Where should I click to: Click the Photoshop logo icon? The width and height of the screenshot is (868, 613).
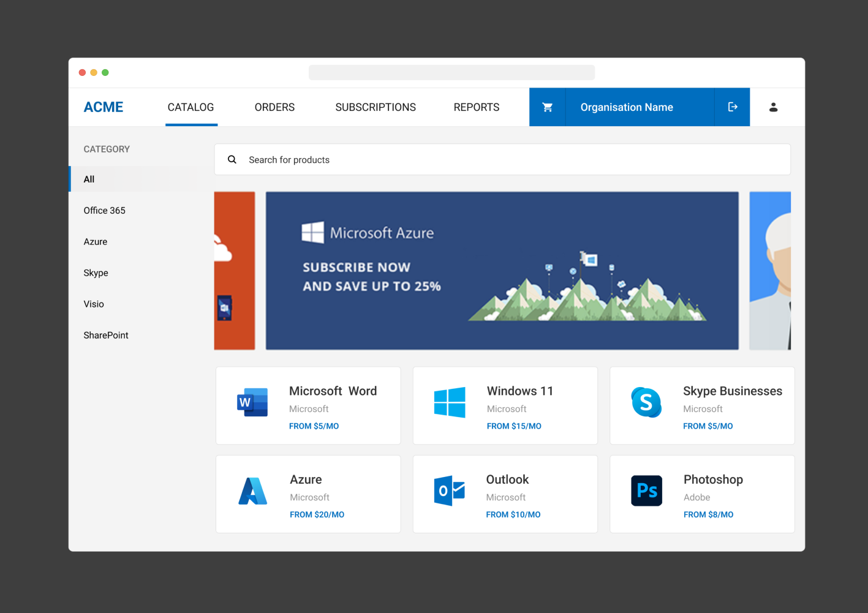[x=647, y=491]
